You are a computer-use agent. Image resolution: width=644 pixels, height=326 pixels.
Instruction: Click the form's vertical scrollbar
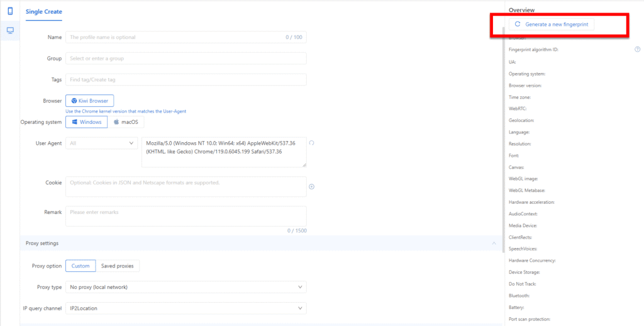[x=504, y=140]
